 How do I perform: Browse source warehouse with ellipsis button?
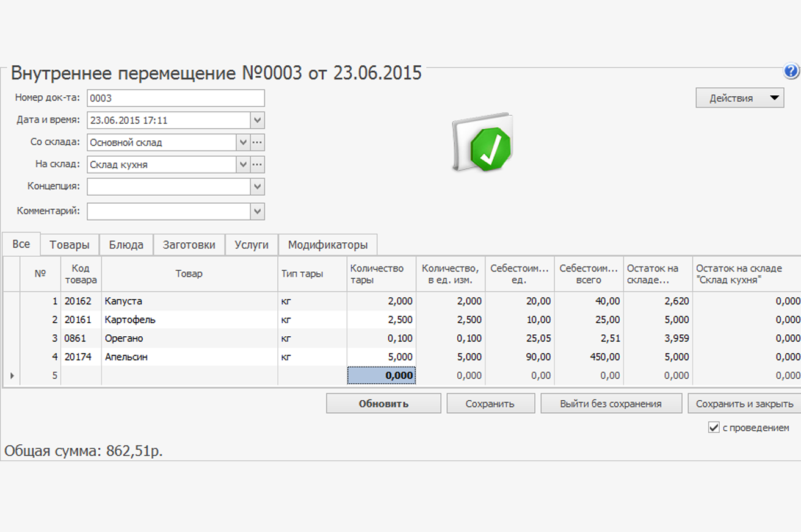258,143
